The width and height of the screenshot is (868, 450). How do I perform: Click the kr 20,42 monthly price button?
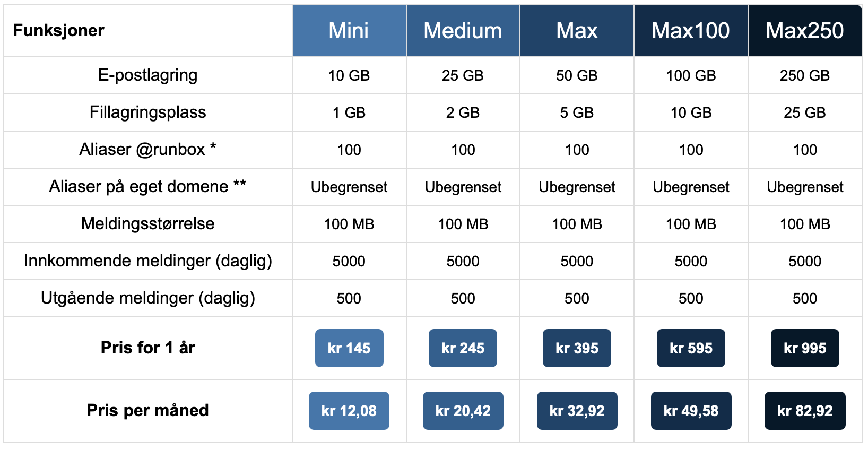coord(463,411)
